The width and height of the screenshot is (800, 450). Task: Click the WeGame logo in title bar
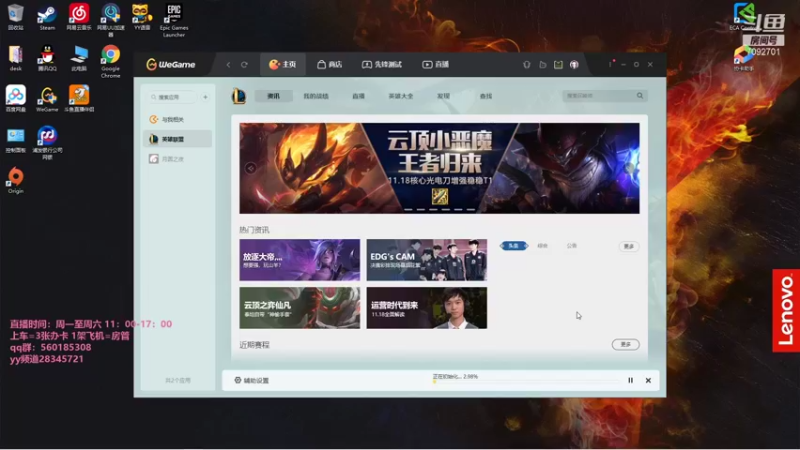click(171, 64)
